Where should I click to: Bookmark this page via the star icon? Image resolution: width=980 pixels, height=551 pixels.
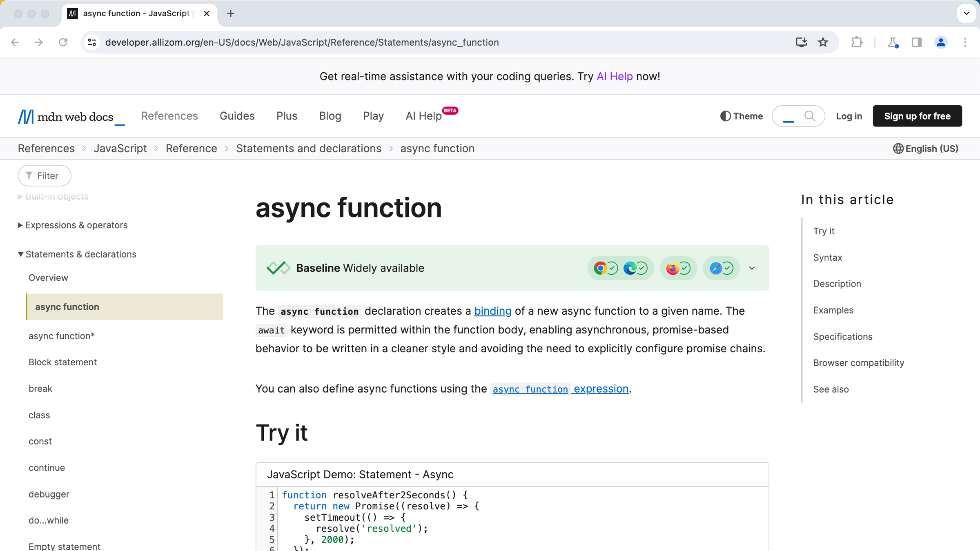click(x=823, y=42)
